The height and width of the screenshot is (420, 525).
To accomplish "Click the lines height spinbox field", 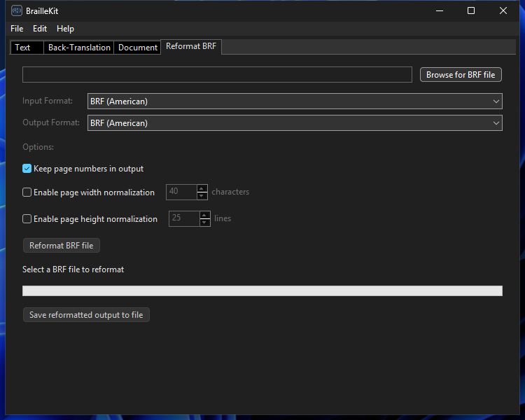I will pos(184,218).
